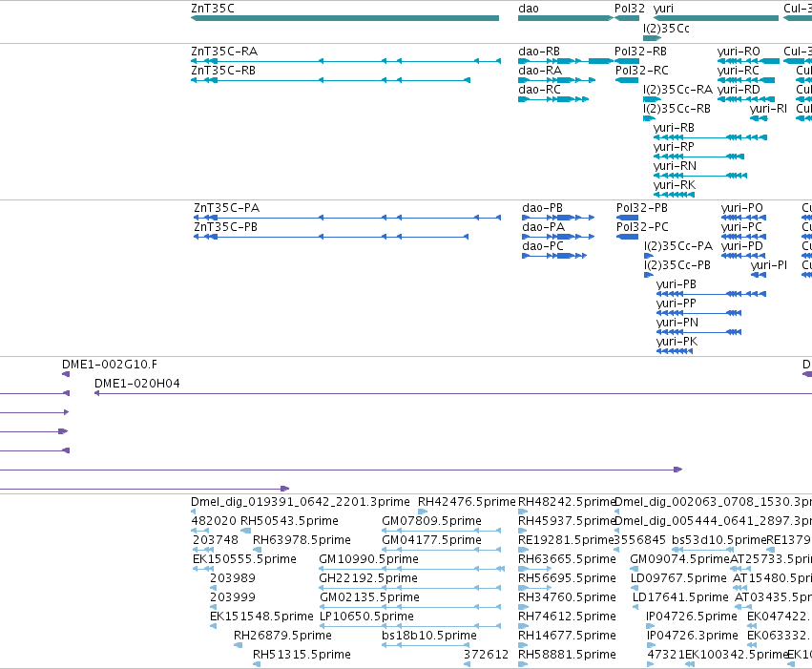This screenshot has width=812, height=669.
Task: Select transcript yuri-RO
Action: coord(748,61)
